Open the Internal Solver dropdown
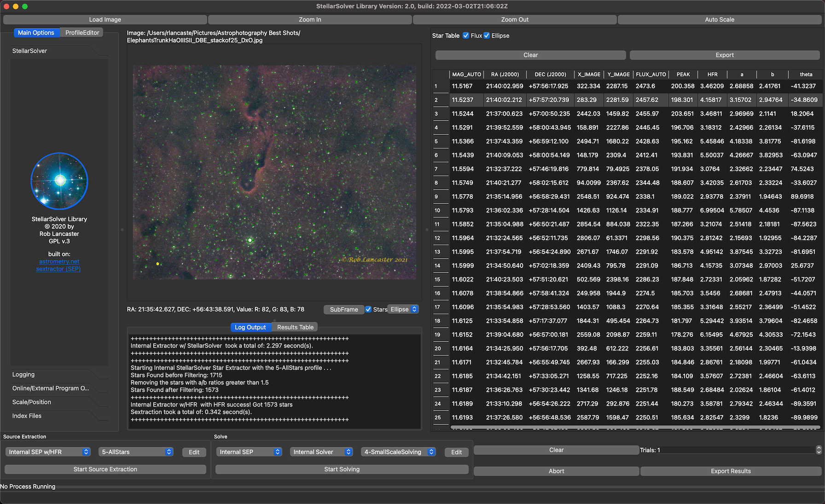 (x=321, y=452)
